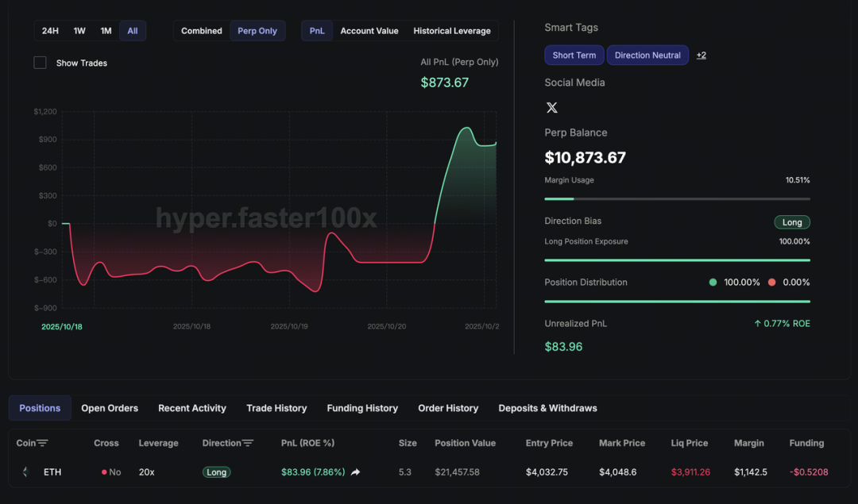The image size is (858, 504).
Task: Expand the +2 additional smart tags
Action: click(x=701, y=56)
